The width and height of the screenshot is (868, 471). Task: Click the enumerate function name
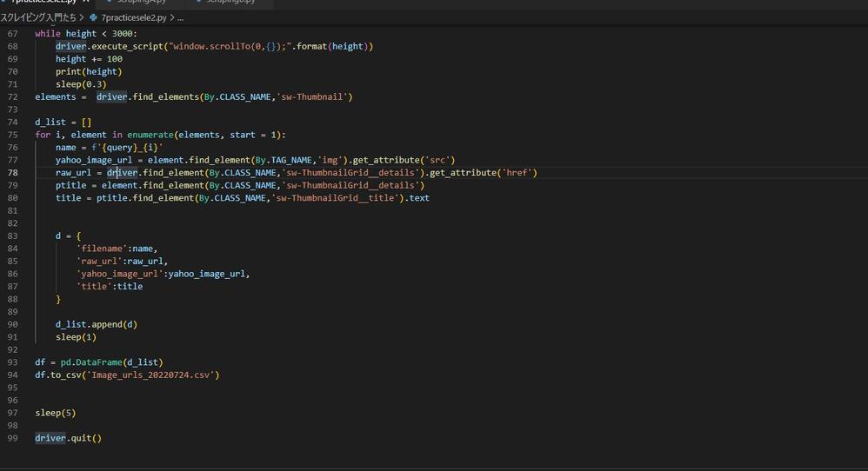150,135
